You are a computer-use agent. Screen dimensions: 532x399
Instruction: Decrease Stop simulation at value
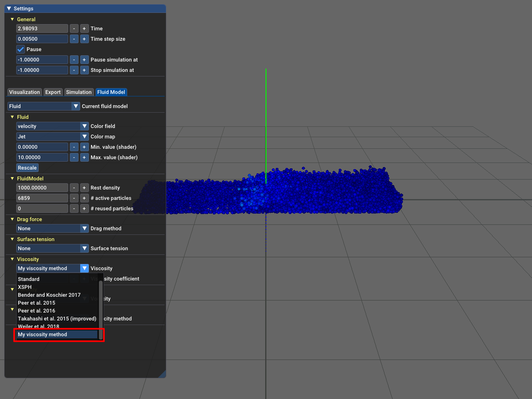click(74, 70)
